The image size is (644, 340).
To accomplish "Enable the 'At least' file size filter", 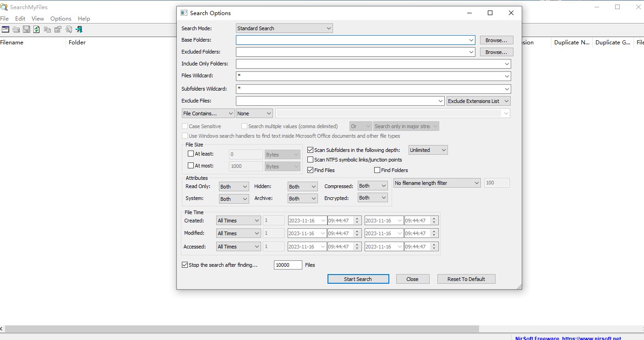I will point(191,154).
